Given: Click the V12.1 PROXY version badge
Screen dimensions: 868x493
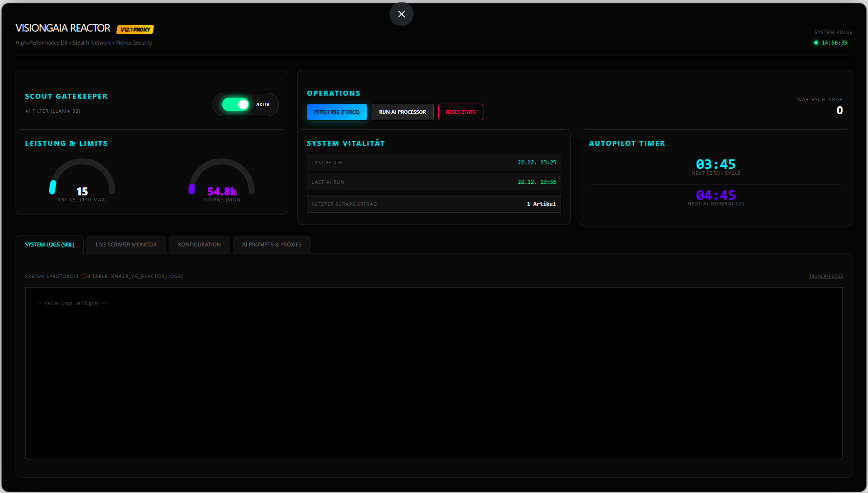Looking at the screenshot, I should tap(135, 29).
